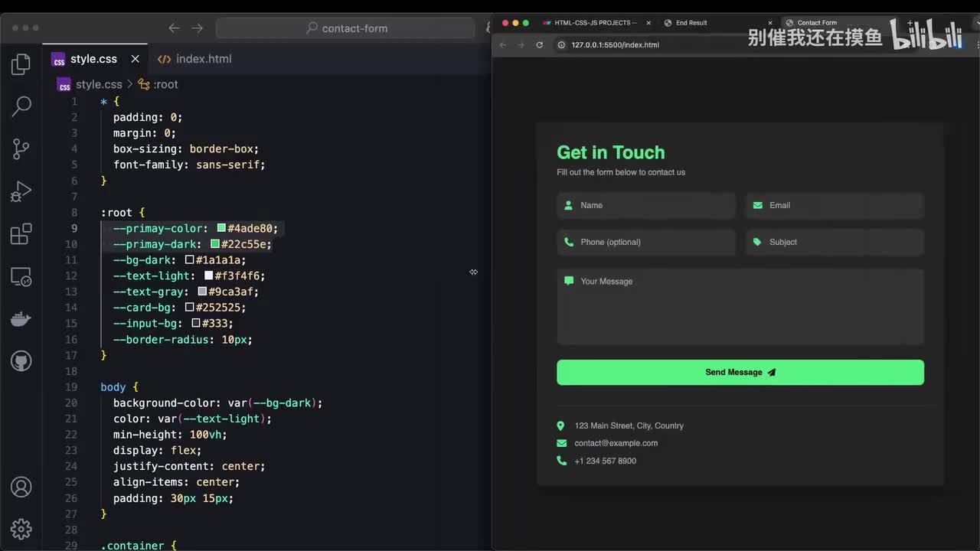This screenshot has width=980, height=551.
Task: Open the Accounts menu in VS Code
Action: point(21,487)
